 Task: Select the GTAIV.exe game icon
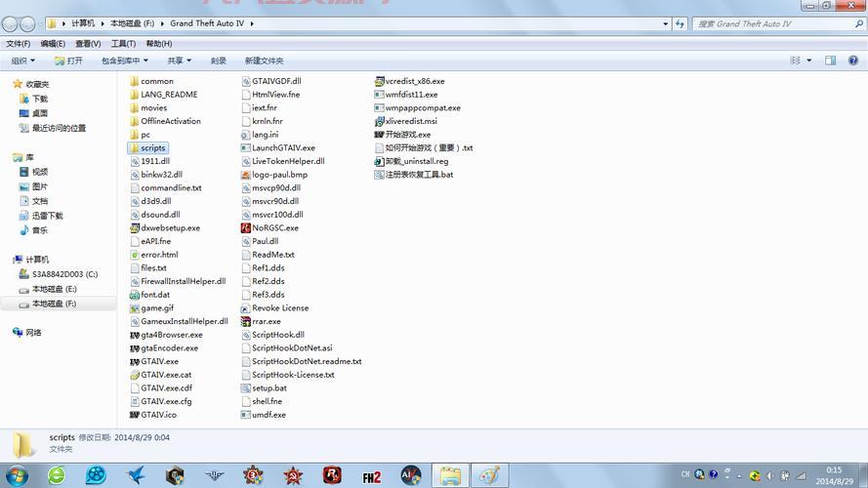click(x=135, y=361)
